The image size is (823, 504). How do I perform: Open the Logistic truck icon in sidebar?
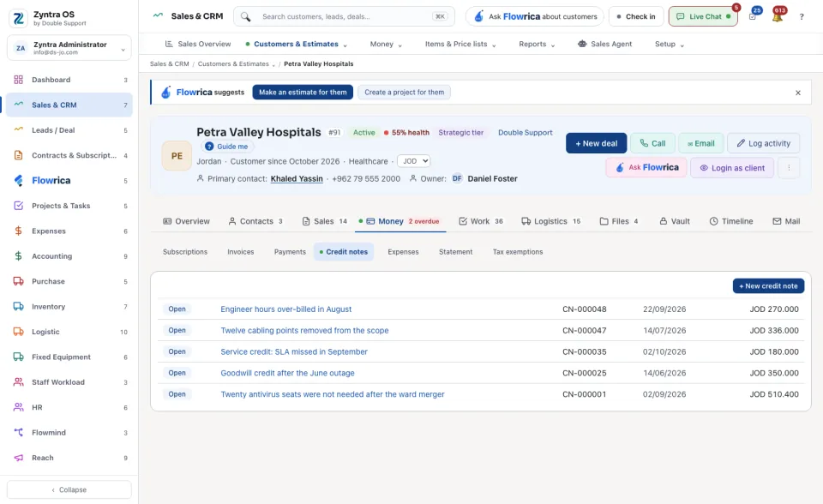(18, 332)
